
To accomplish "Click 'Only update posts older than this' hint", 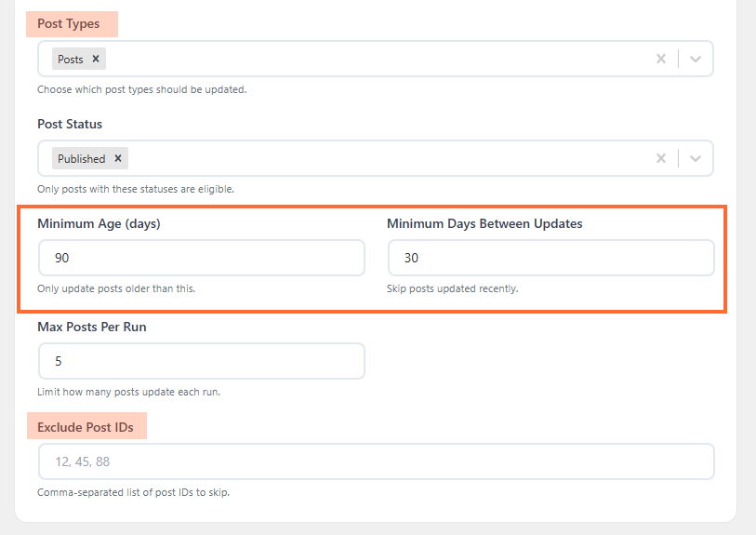I will click(116, 288).
